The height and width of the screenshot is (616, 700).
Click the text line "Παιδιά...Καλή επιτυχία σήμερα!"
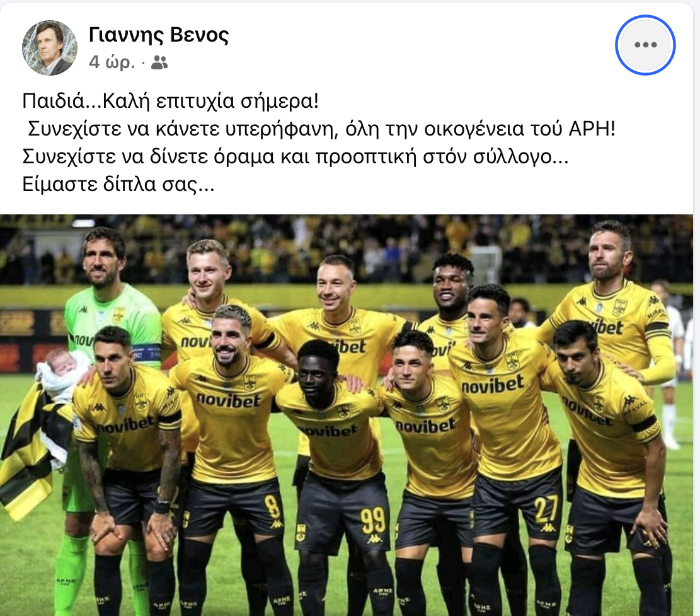tap(171, 102)
